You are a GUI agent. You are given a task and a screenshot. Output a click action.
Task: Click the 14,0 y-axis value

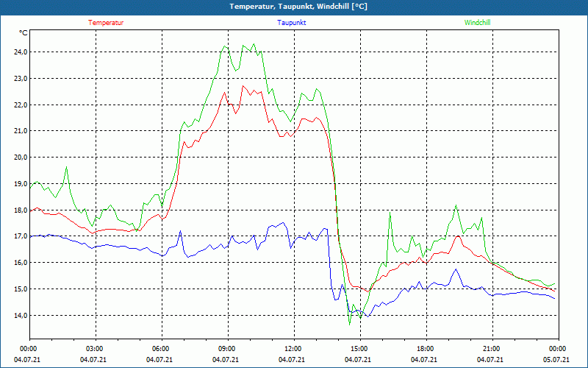click(21, 316)
